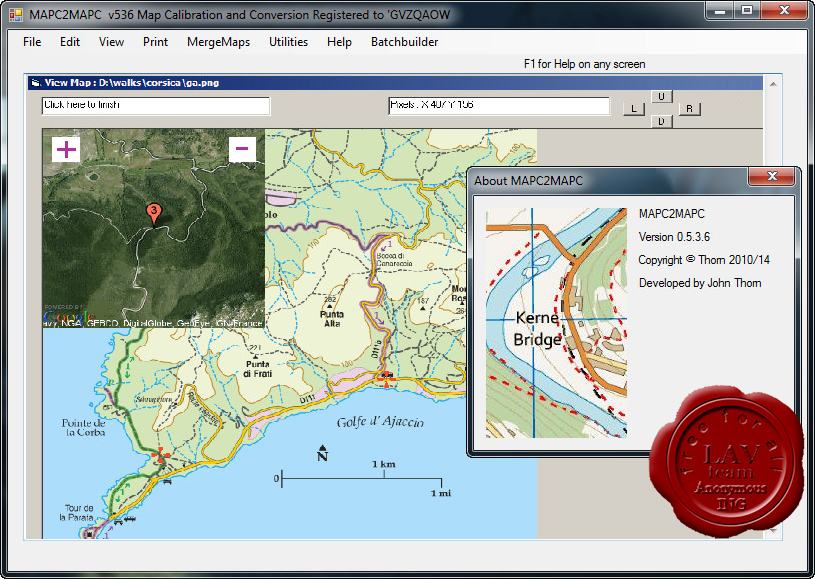
Task: Minimize the MAPC2MAPC main window
Action: tap(720, 10)
